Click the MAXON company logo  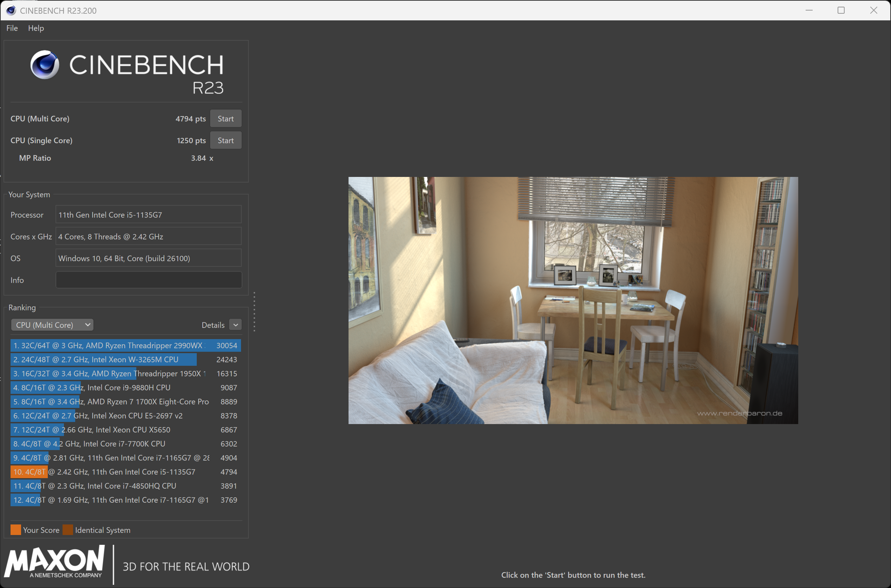[x=55, y=561]
